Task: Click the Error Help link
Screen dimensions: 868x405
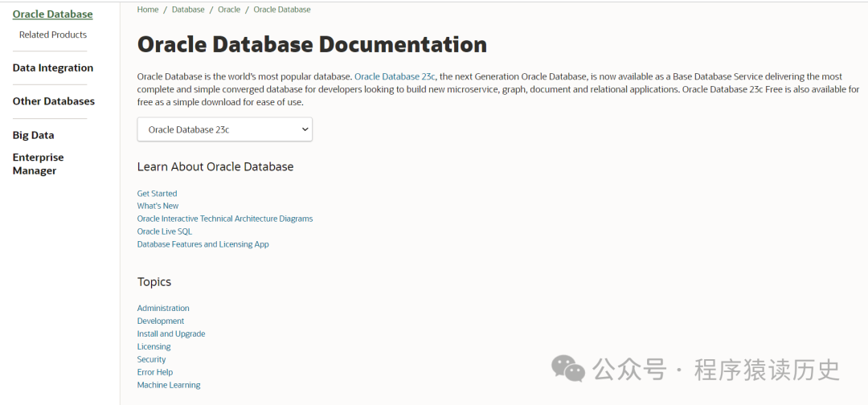Action: tap(154, 373)
